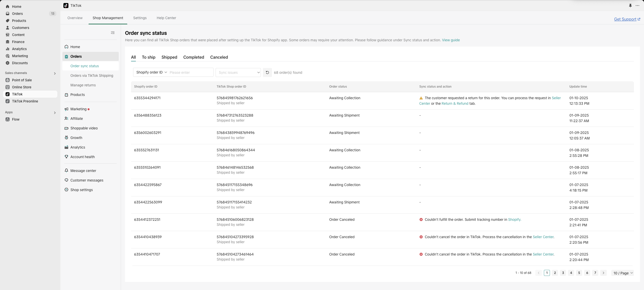This screenshot has height=290, width=644.
Task: Switch to the To ship tab
Action: pos(148,57)
